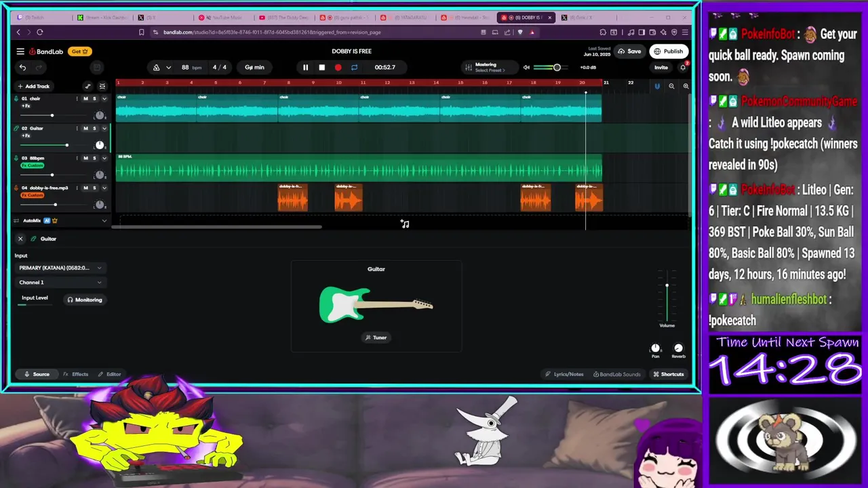Switch to the Editor tab
Viewport: 868px width, 488px height.
109,374
